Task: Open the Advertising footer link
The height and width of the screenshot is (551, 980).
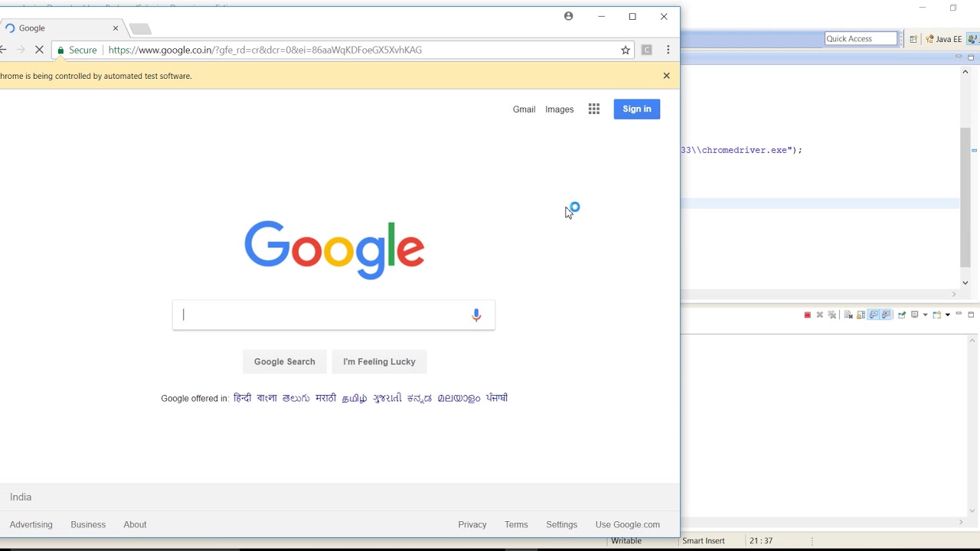Action: 31,524
